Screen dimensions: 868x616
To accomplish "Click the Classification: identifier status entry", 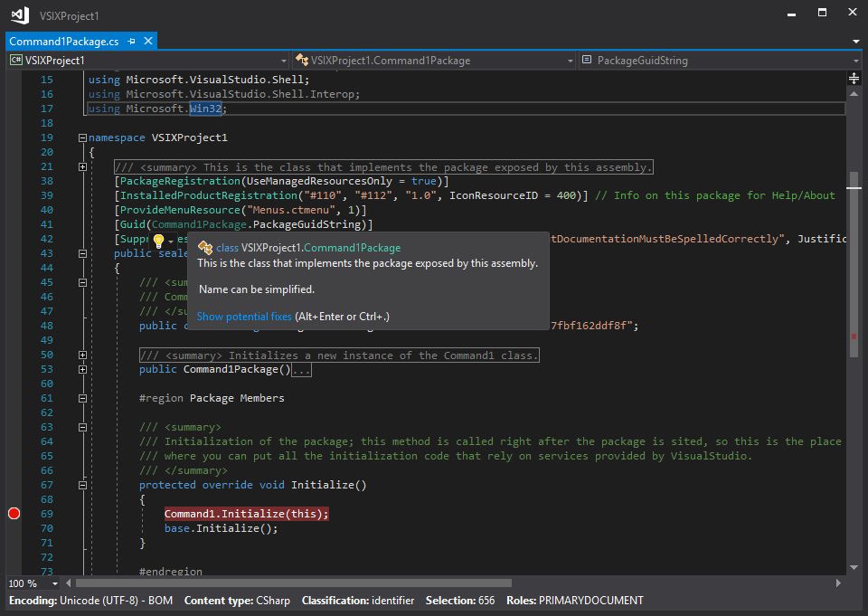I will click(x=358, y=601).
